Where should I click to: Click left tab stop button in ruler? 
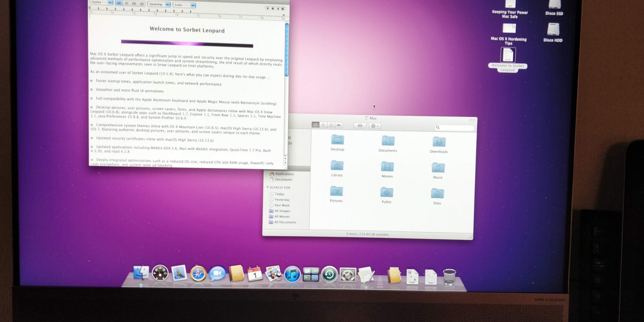click(x=268, y=8)
